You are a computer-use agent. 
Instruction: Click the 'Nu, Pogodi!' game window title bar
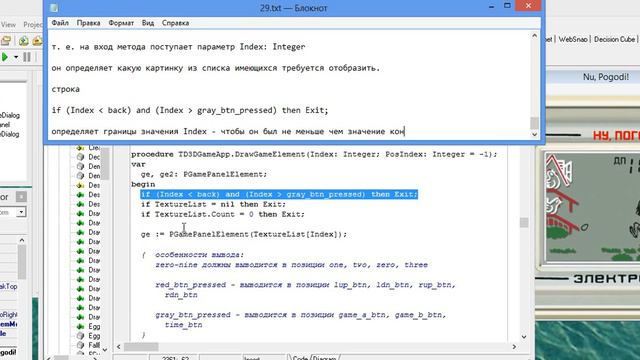[x=593, y=77]
